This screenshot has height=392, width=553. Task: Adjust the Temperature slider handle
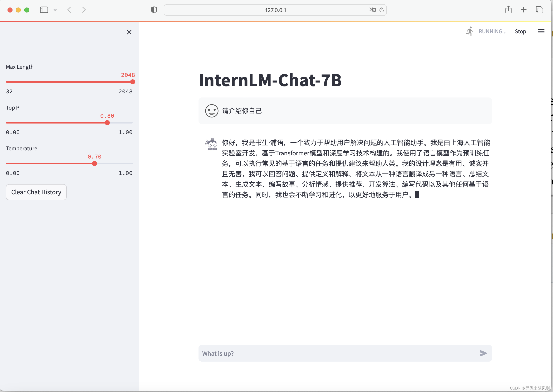point(94,164)
